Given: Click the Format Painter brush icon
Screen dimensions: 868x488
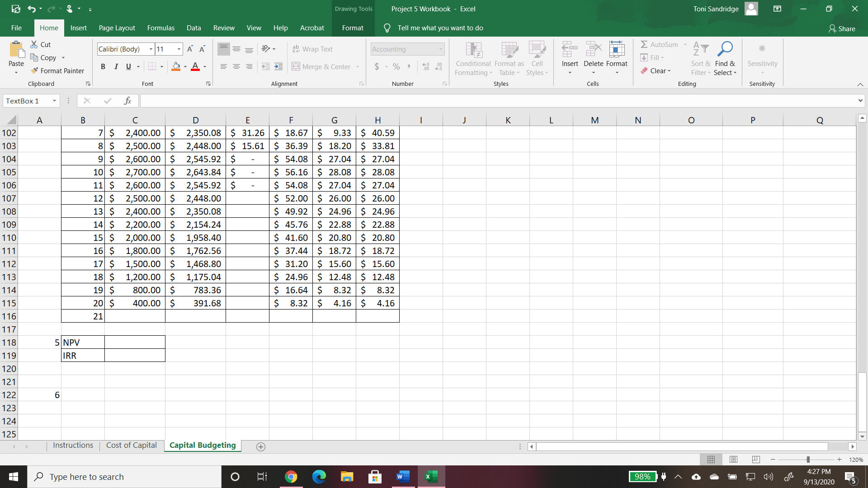Looking at the screenshot, I should [x=34, y=71].
